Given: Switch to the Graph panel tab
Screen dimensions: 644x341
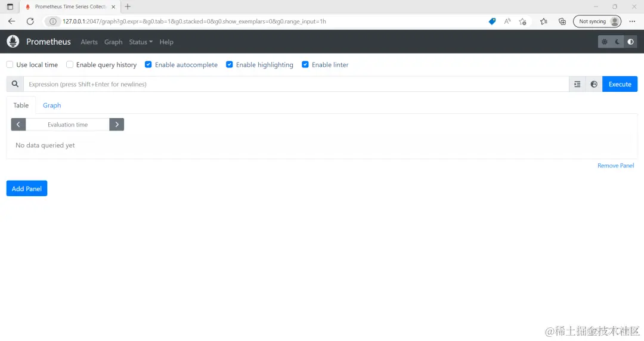Looking at the screenshot, I should (52, 105).
